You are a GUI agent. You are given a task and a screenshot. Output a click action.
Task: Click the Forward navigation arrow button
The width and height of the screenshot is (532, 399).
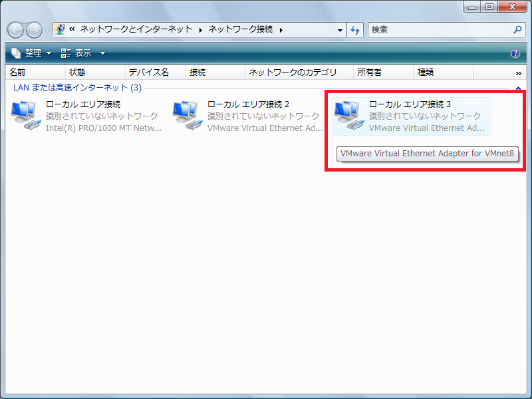click(34, 30)
